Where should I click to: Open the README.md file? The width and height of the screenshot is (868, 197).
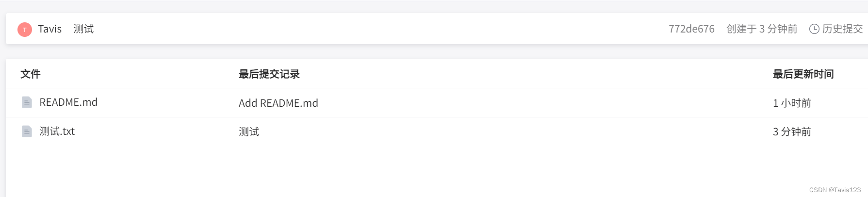pos(68,102)
